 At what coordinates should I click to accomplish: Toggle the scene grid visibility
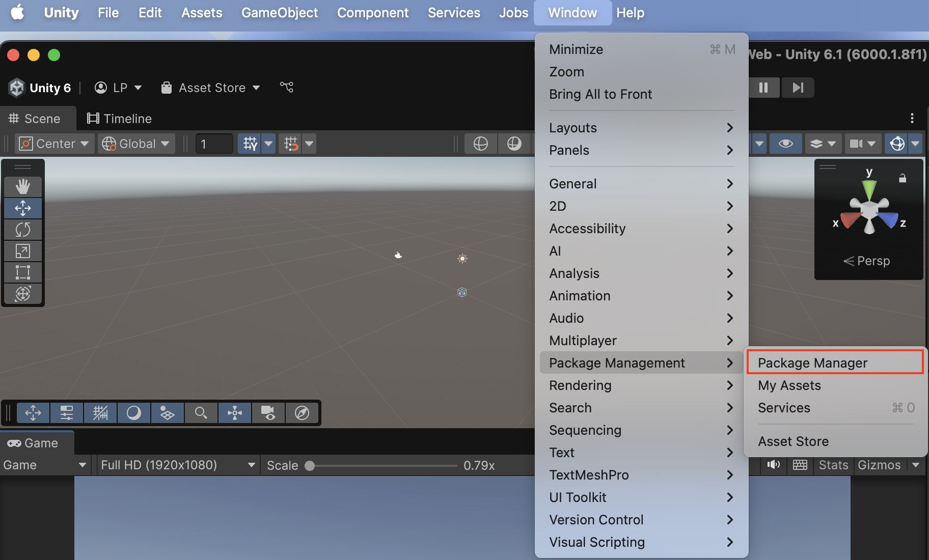click(250, 144)
